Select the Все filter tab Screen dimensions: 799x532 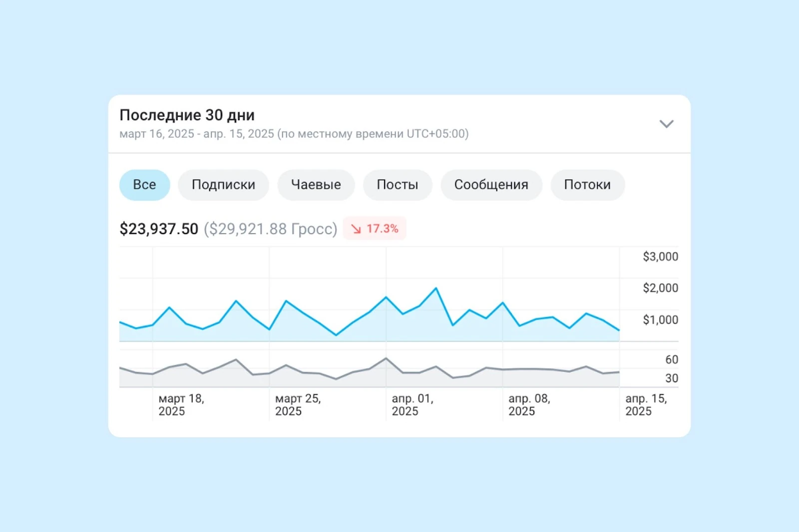144,185
